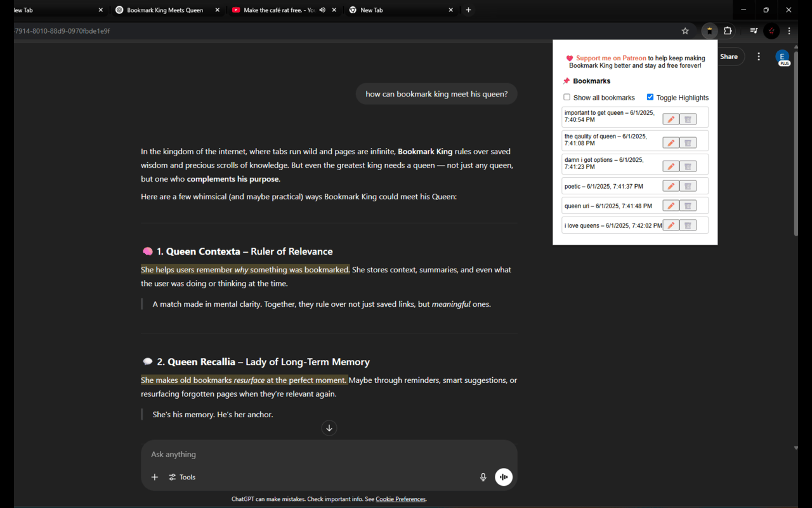Open the ChatGPT conversation options menu
The height and width of the screenshot is (508, 812).
tap(759, 57)
